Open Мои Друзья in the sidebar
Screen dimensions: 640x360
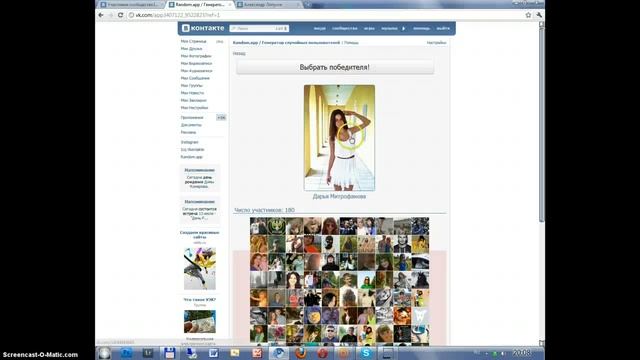pos(191,49)
